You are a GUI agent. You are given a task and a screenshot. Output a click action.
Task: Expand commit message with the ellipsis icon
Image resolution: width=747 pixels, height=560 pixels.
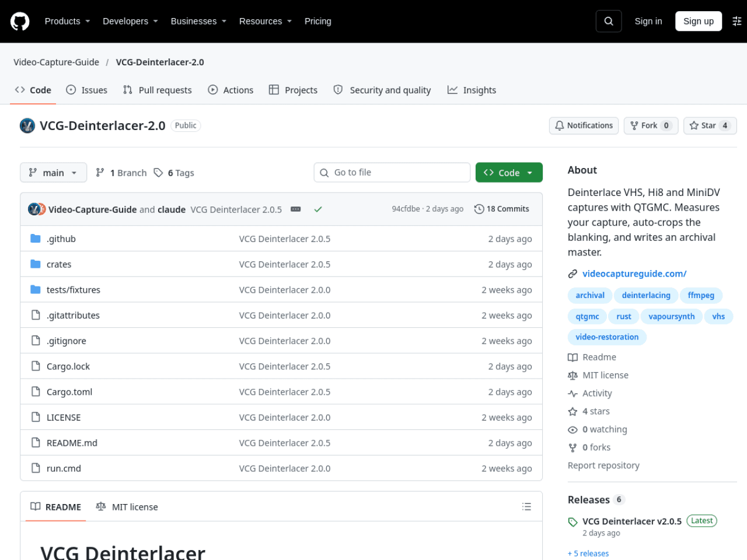click(296, 209)
